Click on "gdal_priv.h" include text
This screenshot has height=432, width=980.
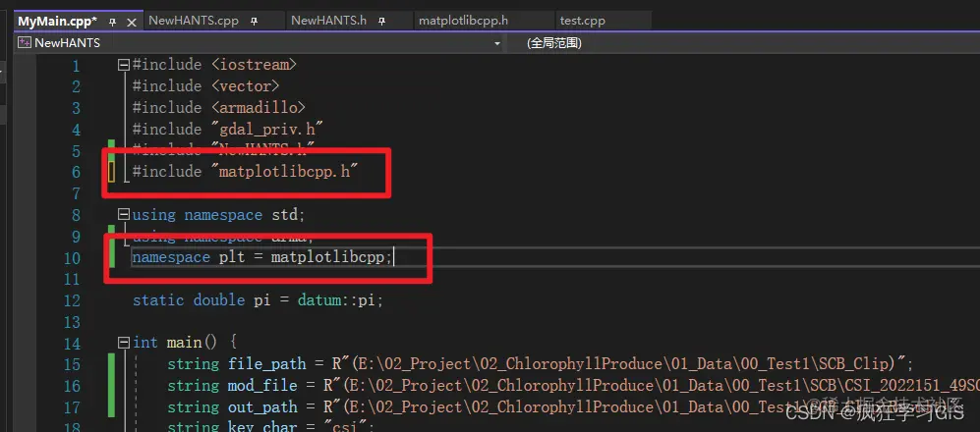coord(267,129)
